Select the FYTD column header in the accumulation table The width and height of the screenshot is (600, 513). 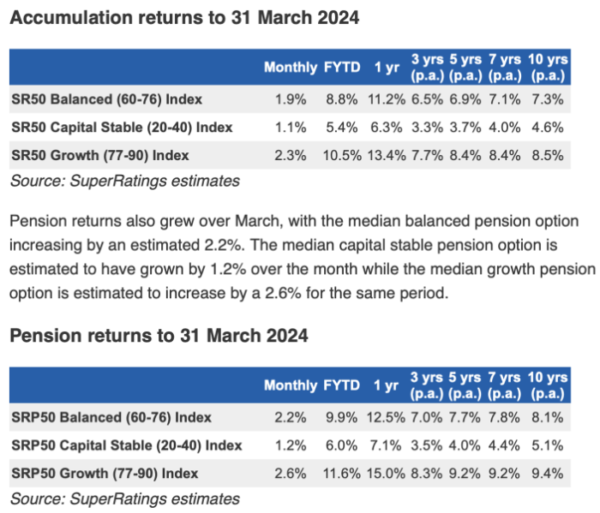341,67
